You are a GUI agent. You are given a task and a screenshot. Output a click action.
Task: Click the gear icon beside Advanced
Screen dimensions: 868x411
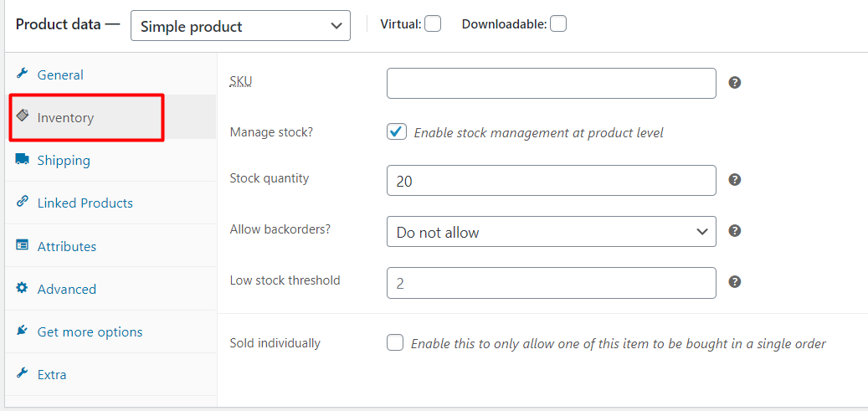[x=23, y=288]
